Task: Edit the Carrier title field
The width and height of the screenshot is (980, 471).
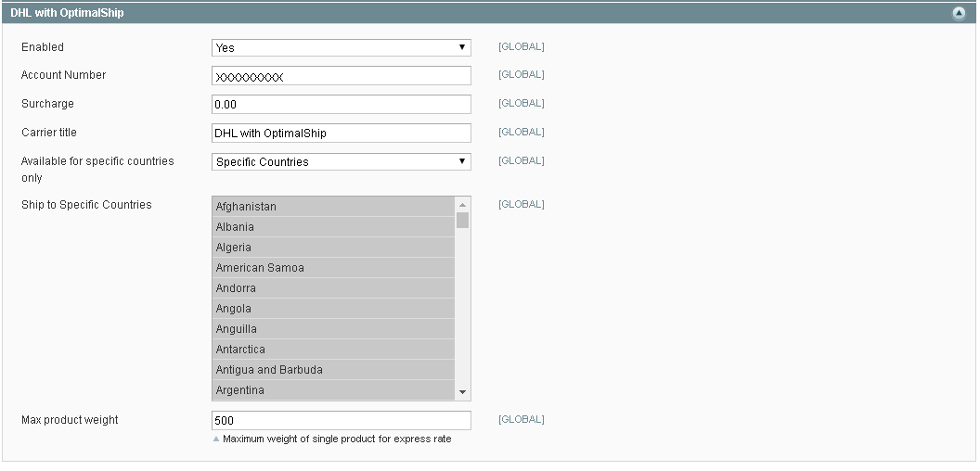Action: coord(342,134)
